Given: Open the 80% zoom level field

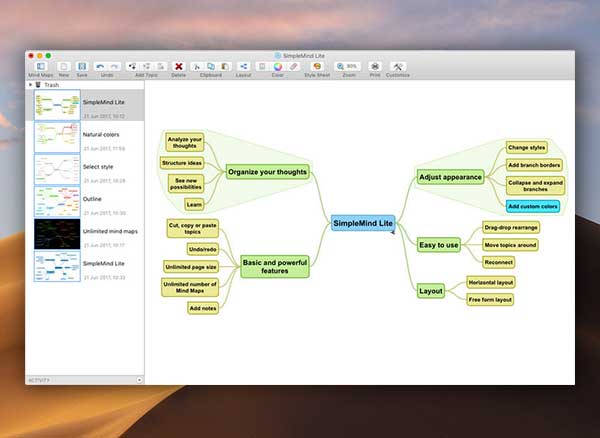Looking at the screenshot, I should click(352, 67).
